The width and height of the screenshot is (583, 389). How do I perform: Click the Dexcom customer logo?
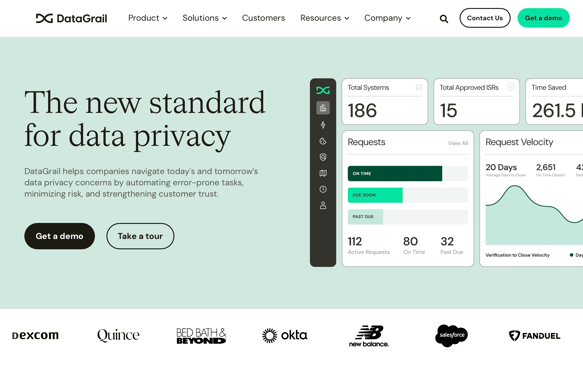35,335
